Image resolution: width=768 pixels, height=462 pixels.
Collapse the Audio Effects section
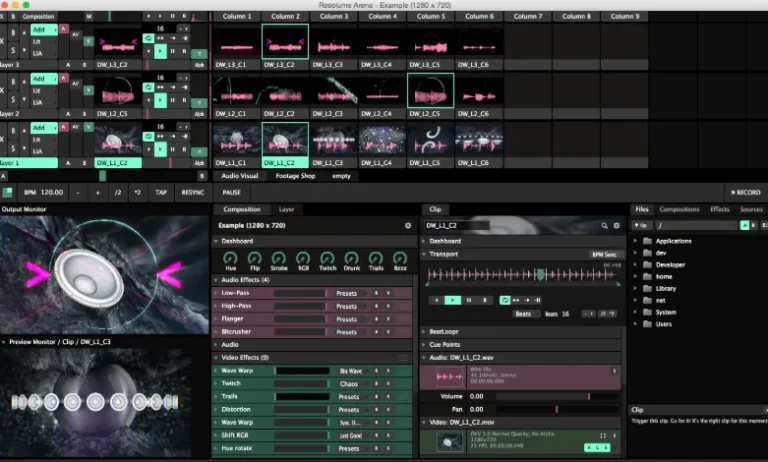point(216,280)
